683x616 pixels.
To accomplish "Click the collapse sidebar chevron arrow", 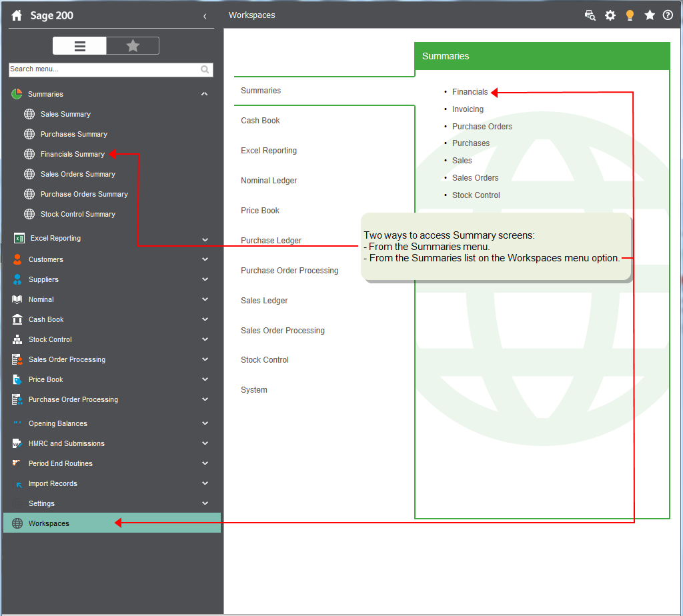I will [205, 16].
